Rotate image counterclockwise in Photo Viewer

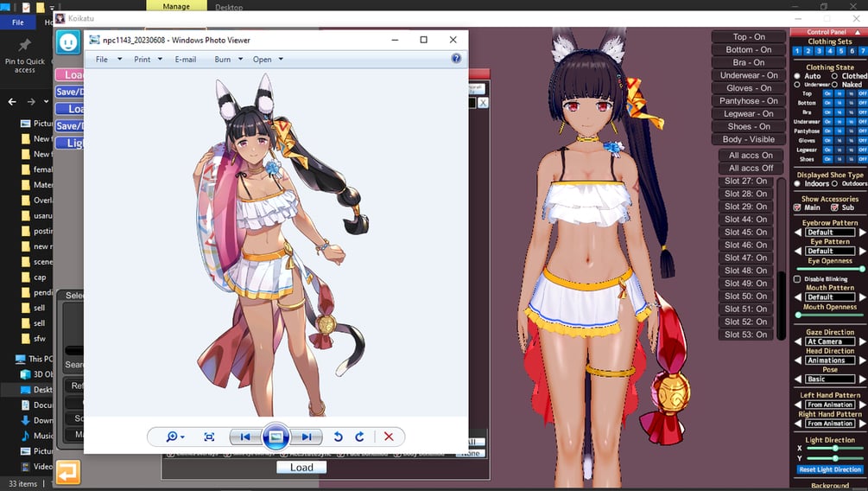pos(339,437)
